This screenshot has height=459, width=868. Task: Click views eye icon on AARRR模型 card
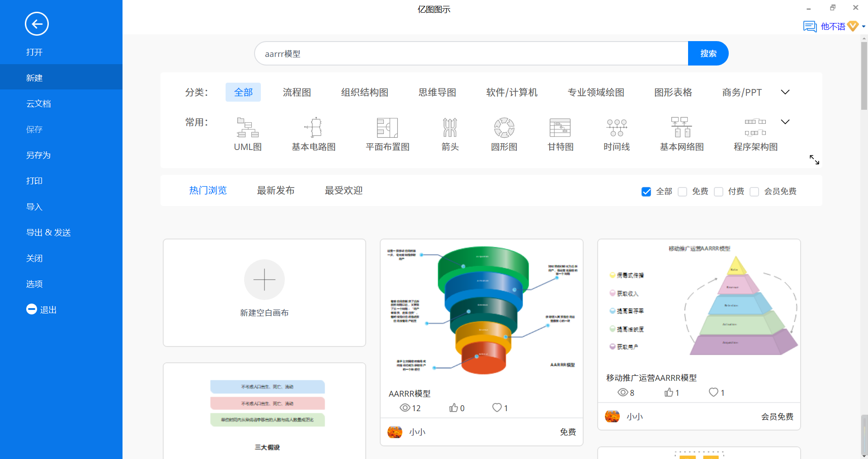click(x=405, y=407)
